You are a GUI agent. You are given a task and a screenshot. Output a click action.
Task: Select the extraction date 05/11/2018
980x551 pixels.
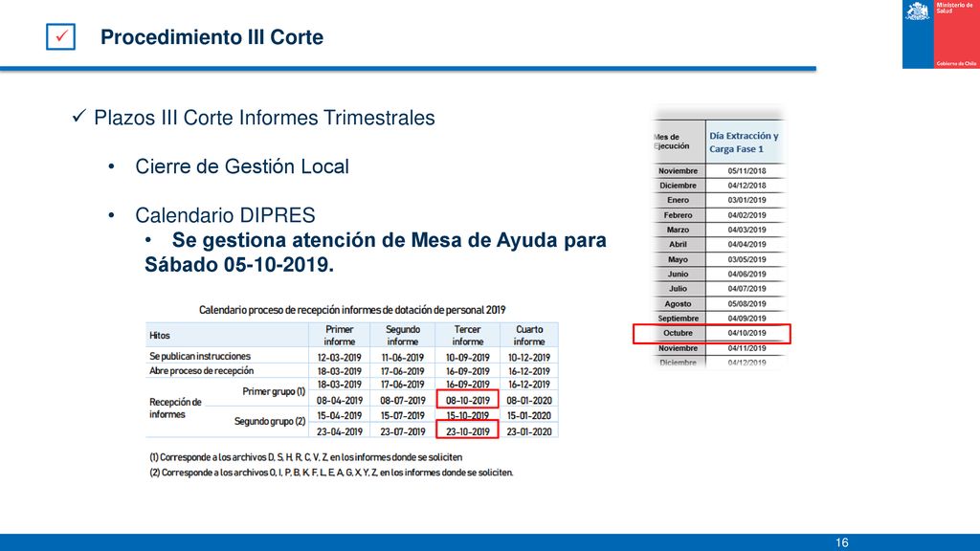[x=746, y=170]
